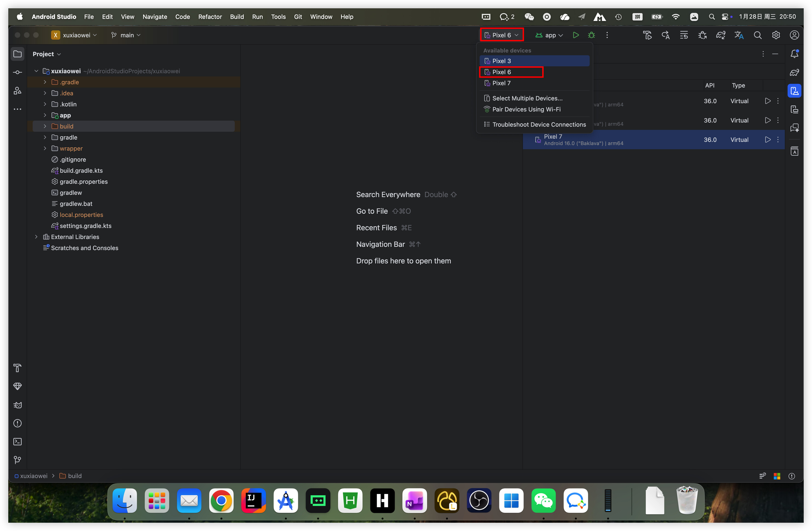Expand the External Libraries node

pyautogui.click(x=36, y=237)
